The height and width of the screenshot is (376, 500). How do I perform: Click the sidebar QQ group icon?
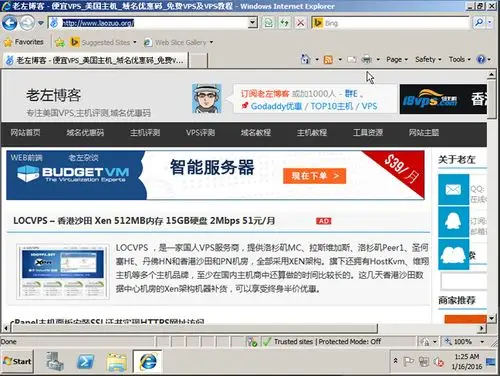(x=453, y=254)
